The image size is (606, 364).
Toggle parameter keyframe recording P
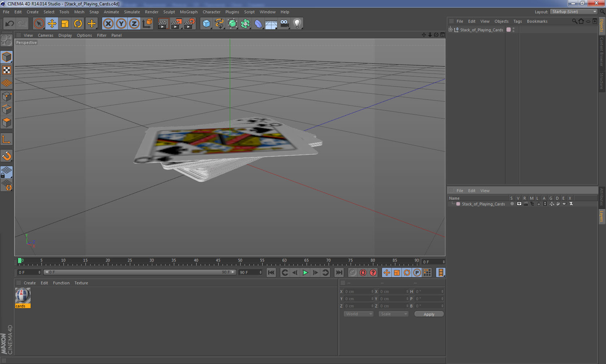417,272
